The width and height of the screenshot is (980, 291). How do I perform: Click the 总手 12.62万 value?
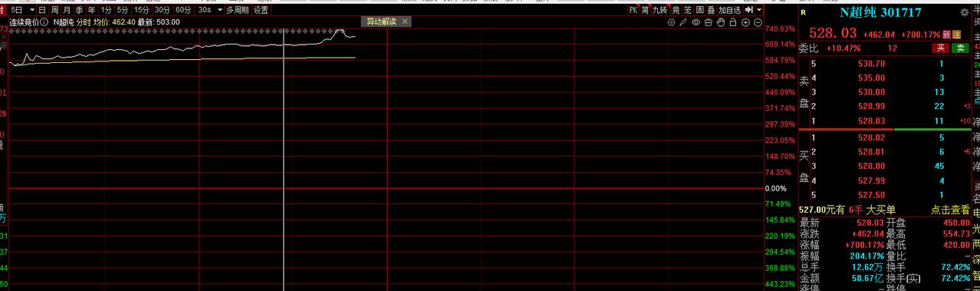(x=867, y=267)
